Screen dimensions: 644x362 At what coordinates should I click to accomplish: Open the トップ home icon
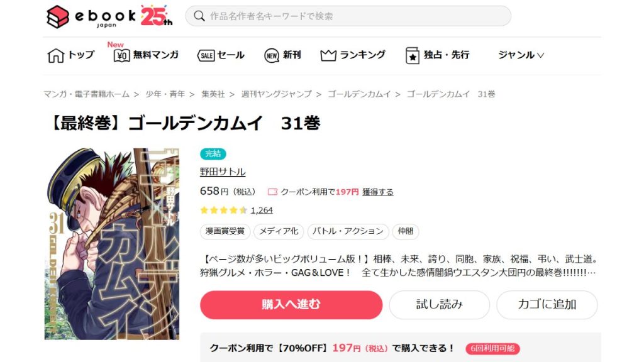click(x=56, y=55)
